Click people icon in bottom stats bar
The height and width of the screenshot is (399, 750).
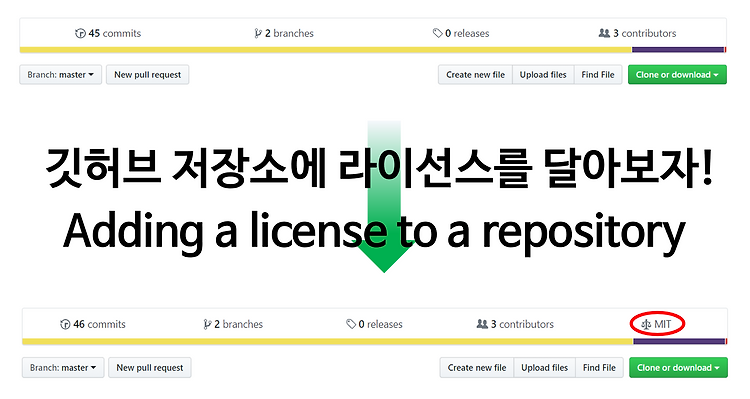pyautogui.click(x=482, y=324)
